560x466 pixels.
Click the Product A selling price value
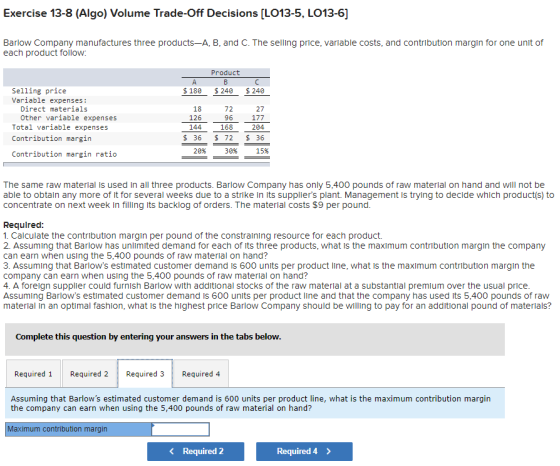pos(192,91)
